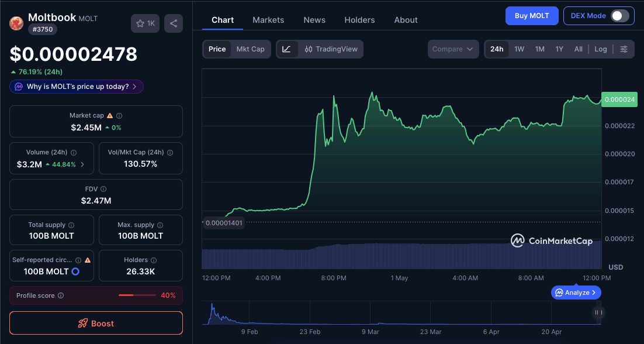Show FDV info icon
The width and height of the screenshot is (644, 344).
point(103,189)
